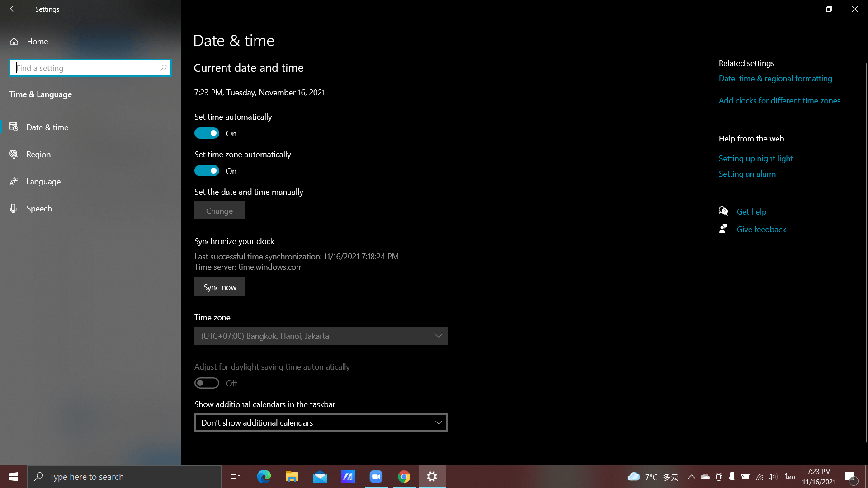This screenshot has width=868, height=488.
Task: Open Task View on taskbar
Action: [x=235, y=477]
